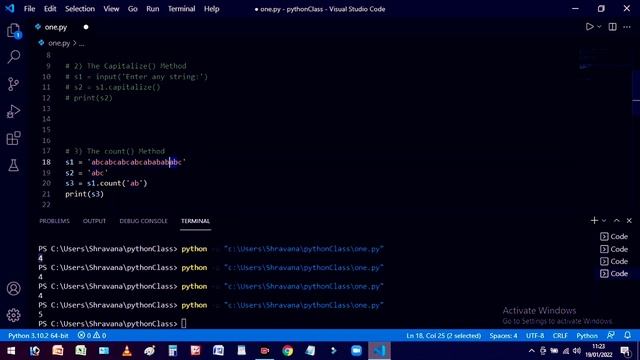Change file encoding UTF-8
This screenshot has width=640, height=360.
click(x=535, y=336)
